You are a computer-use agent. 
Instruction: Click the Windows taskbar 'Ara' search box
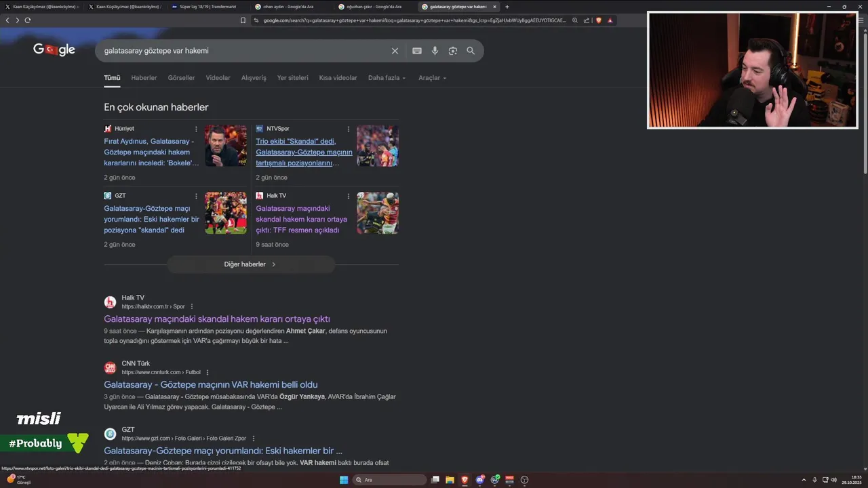pos(390,480)
